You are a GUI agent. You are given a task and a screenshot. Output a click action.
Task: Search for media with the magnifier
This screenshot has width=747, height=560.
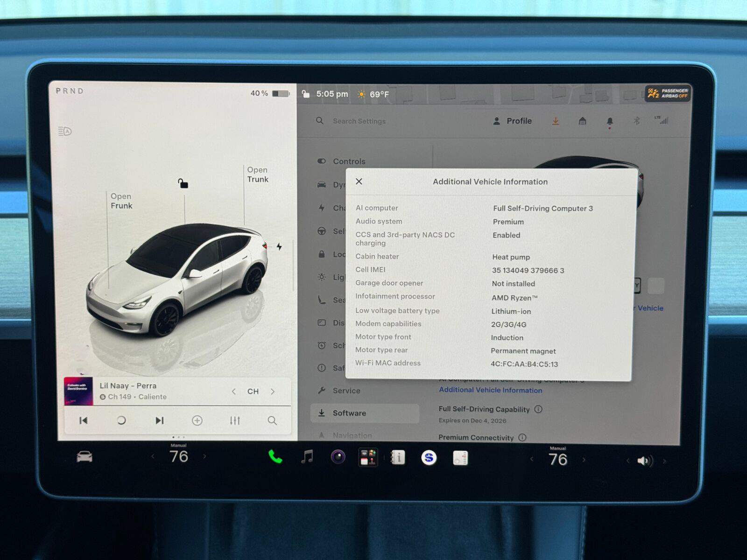click(x=272, y=420)
